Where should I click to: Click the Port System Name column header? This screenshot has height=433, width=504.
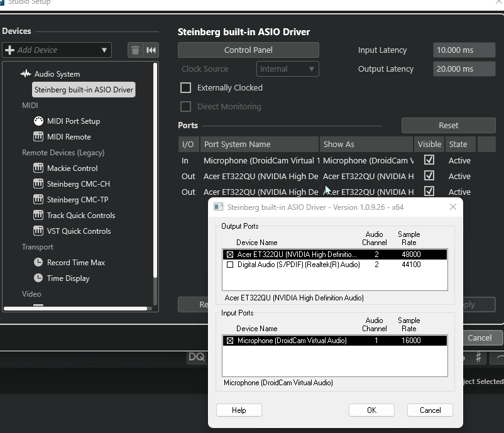point(260,145)
